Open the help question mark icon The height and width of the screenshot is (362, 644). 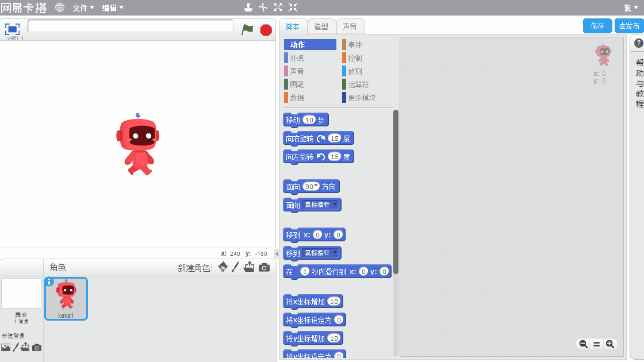pyautogui.click(x=638, y=43)
